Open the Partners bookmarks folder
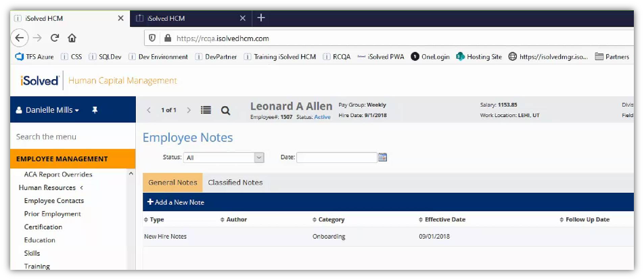The height and width of the screenshot is (280, 644). 612,57
